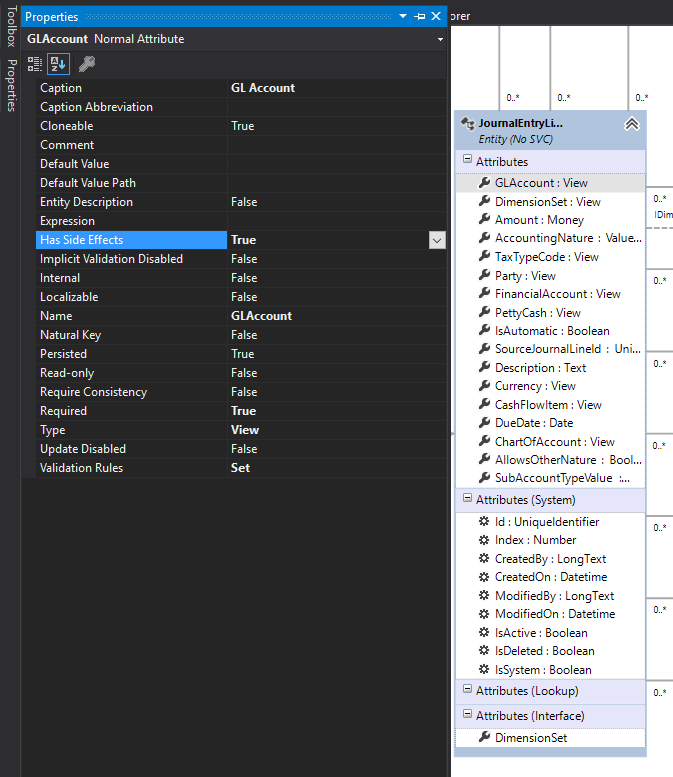Click the Default Value field
Screen dimensions: 673x777
336,164
